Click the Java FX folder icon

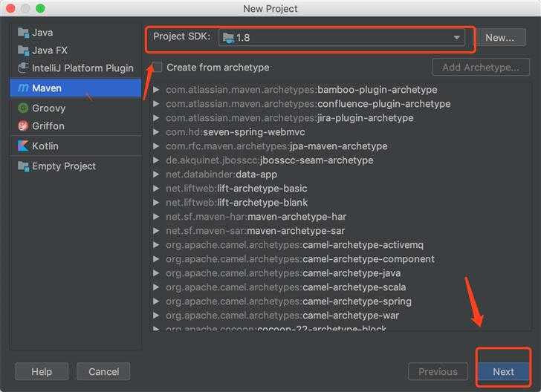[23, 50]
